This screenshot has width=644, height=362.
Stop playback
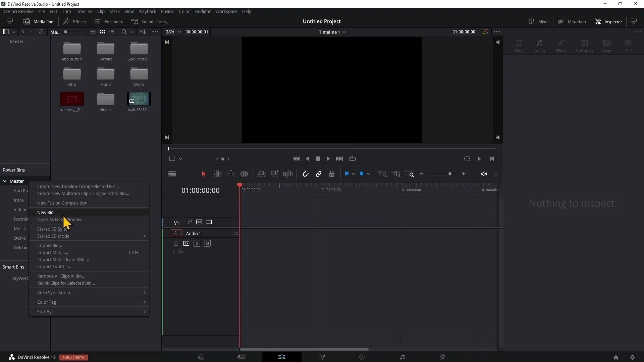pyautogui.click(x=318, y=159)
